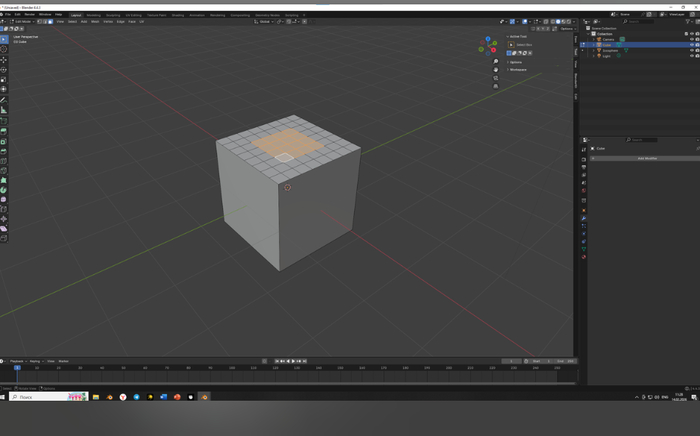
Task: Select the Move tool in the toolbar
Action: pos(4,59)
